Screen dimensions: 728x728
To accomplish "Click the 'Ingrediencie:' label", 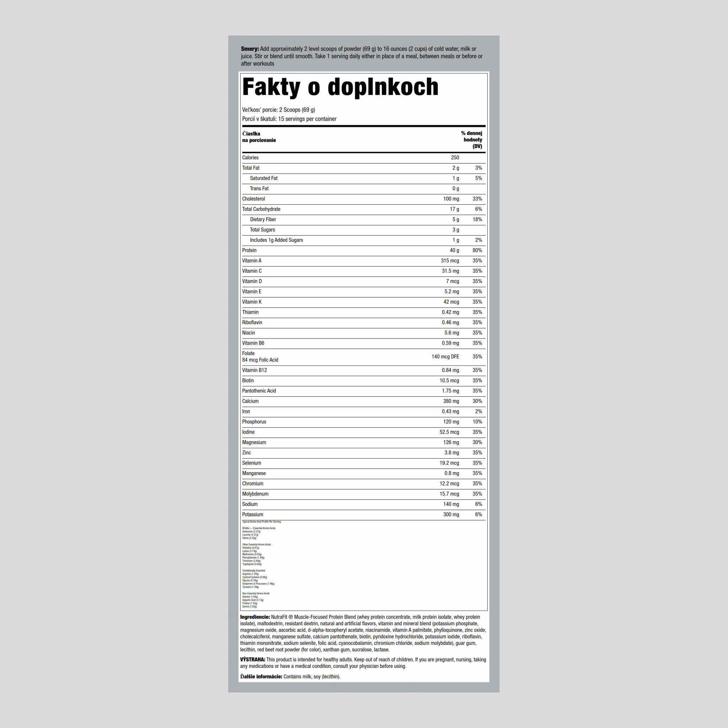I will (255, 617).
